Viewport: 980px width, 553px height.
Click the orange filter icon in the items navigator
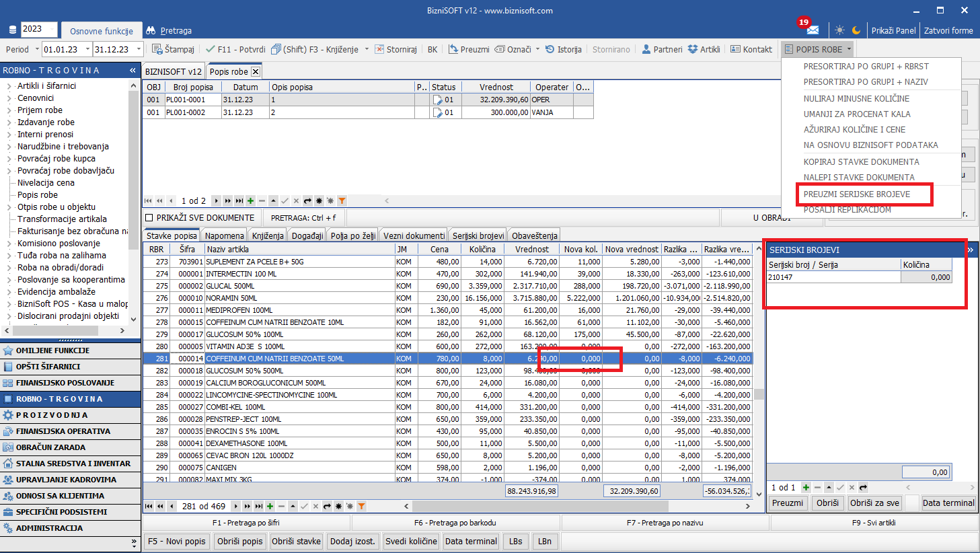coord(361,506)
